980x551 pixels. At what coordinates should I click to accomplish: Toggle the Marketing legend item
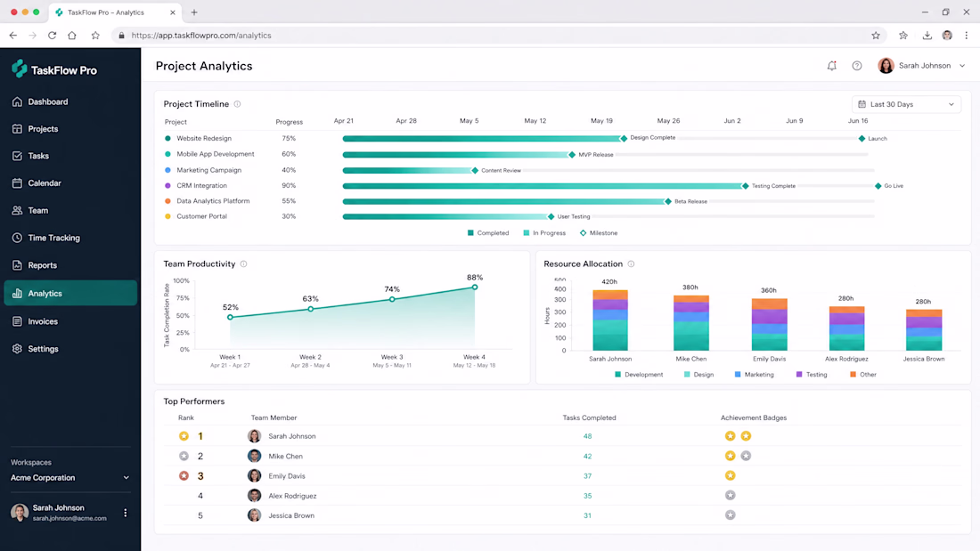point(754,375)
